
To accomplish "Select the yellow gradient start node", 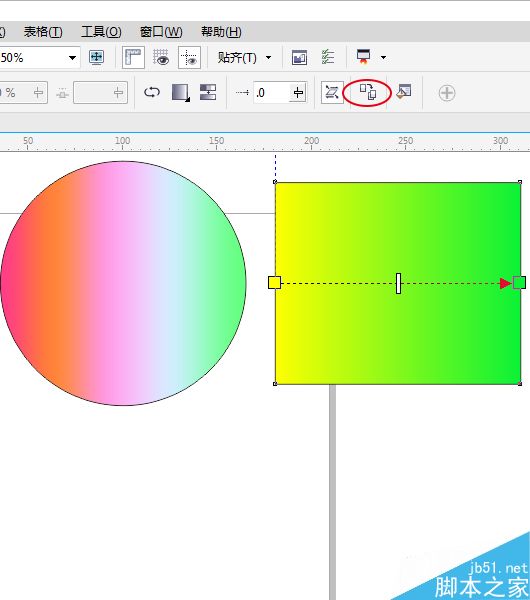I will tap(274, 282).
